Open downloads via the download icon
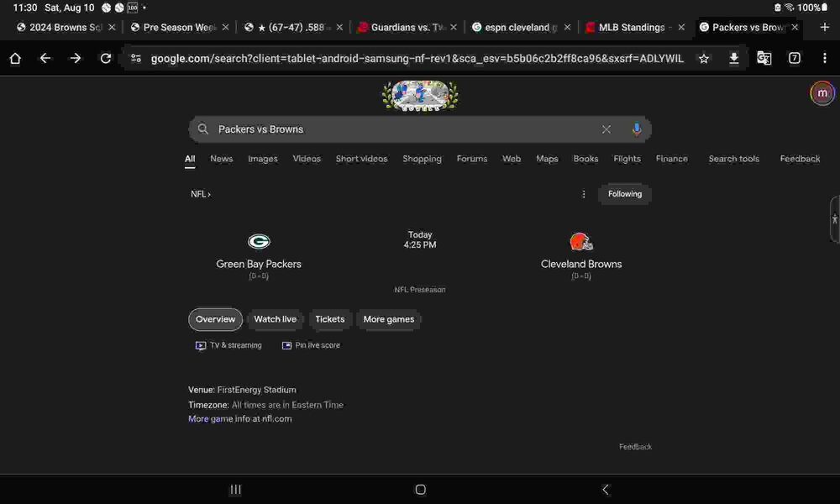840x504 pixels. (734, 59)
